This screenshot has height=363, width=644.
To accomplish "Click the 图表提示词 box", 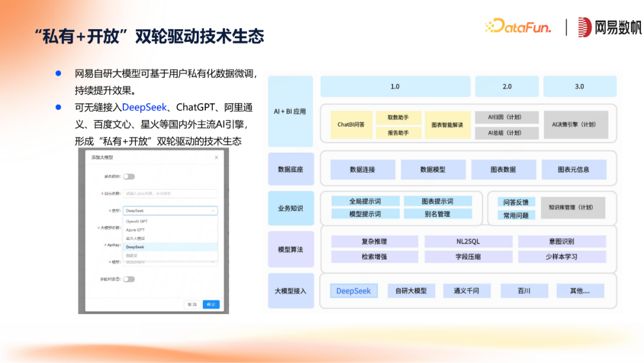I will pos(438,201).
